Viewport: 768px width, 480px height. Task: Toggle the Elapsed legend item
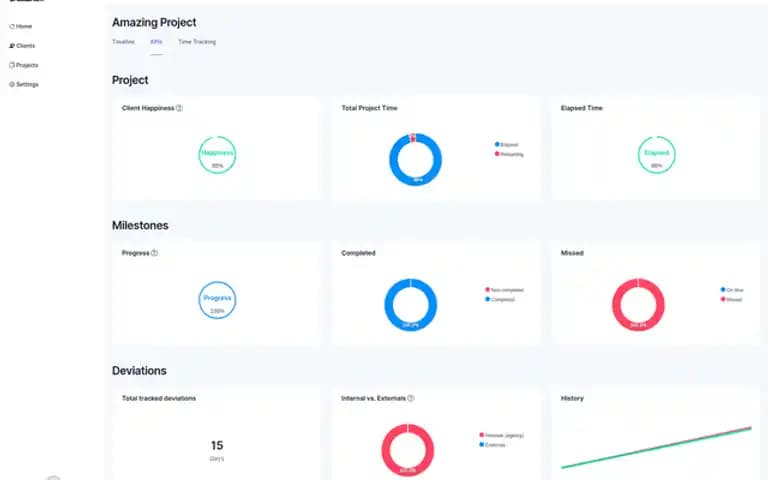click(x=506, y=144)
